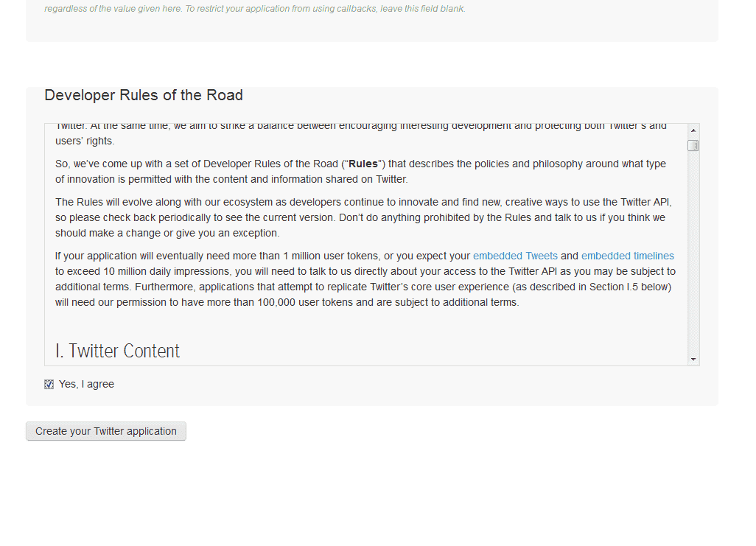Click the paragraph starting "The Rules will evolve"
Viewport: 756px width, 546px height.
click(x=363, y=217)
